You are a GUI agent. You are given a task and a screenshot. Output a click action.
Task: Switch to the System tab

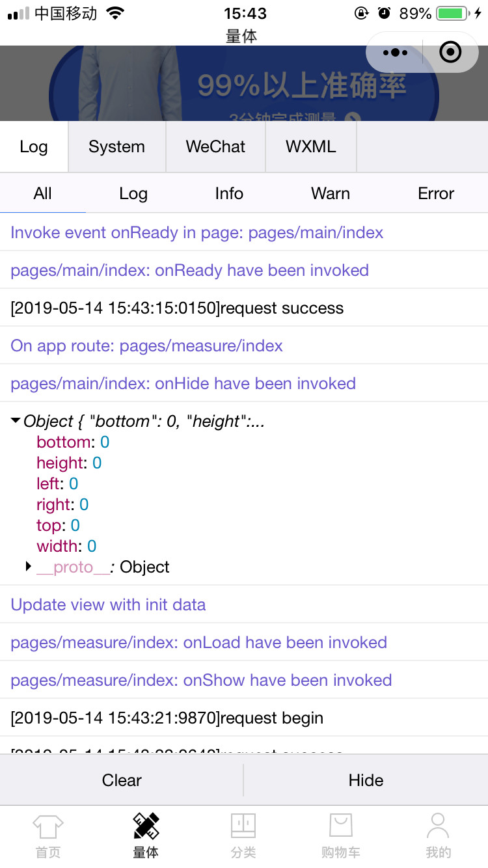click(117, 146)
